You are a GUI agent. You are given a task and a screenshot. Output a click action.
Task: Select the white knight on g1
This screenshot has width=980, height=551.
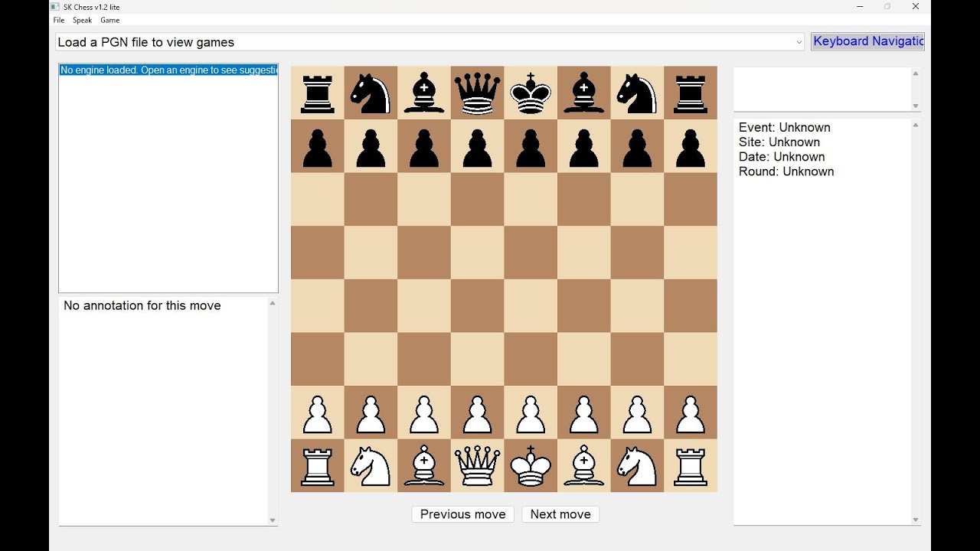click(637, 465)
